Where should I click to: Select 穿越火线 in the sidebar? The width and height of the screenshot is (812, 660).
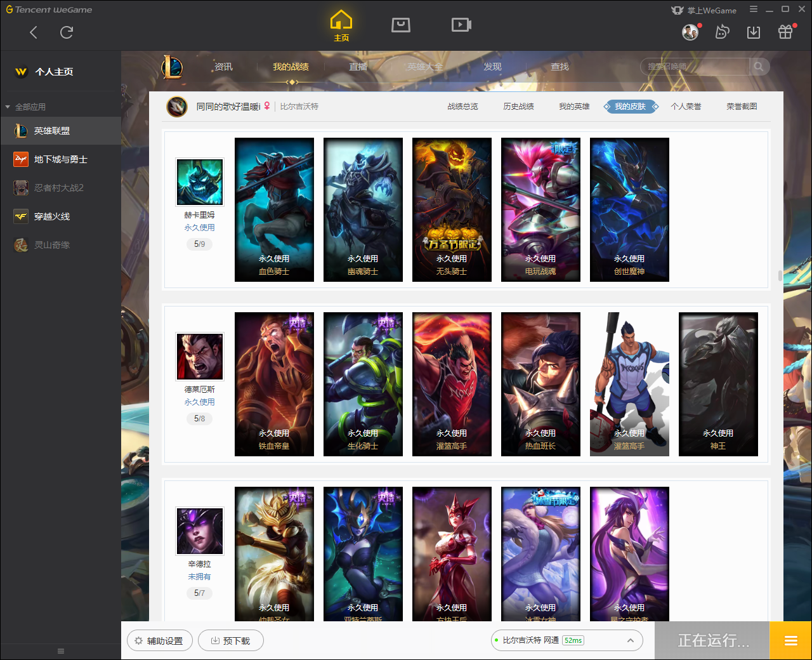point(60,216)
